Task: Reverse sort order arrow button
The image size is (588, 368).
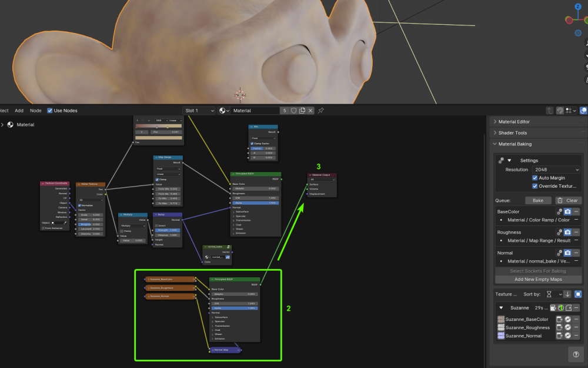Action: tap(568, 294)
